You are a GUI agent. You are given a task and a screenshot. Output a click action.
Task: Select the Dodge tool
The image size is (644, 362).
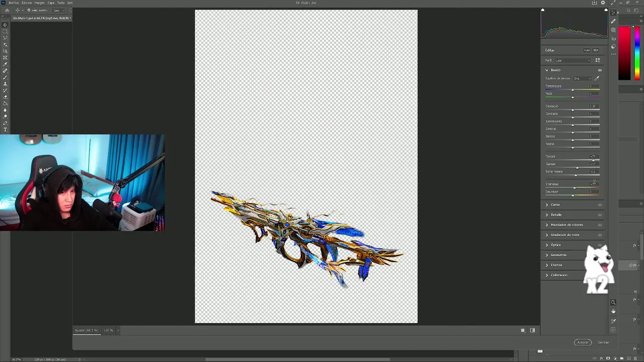pos(6,117)
